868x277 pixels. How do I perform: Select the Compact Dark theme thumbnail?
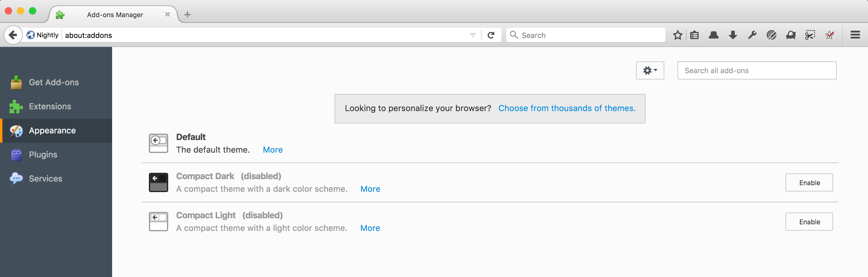[158, 182]
